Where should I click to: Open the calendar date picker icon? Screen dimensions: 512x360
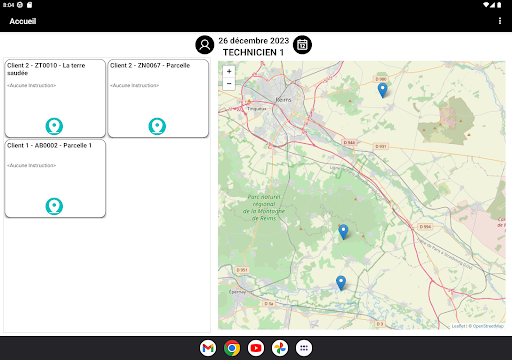302,45
